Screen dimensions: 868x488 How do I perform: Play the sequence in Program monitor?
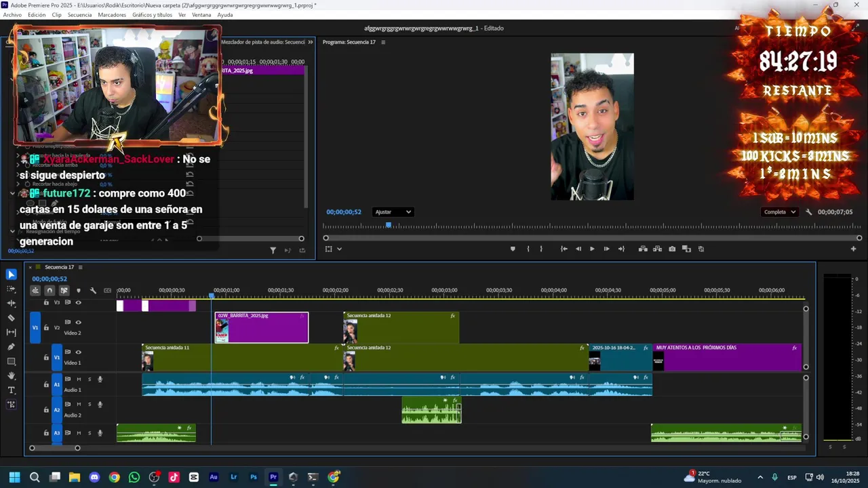(x=592, y=249)
